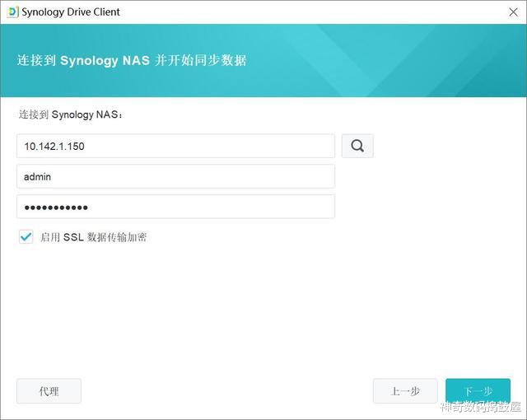Proceed with the 下一步 button

(478, 391)
